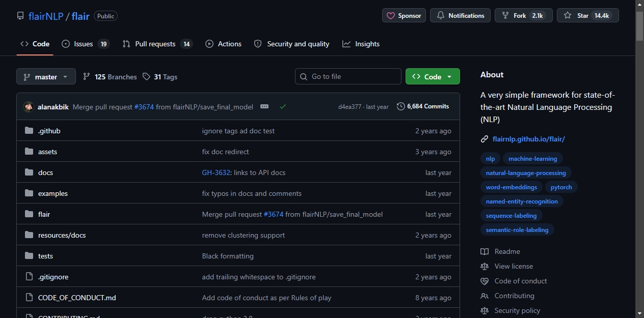This screenshot has height=318, width=644.
Task: Select the named-entity-recognition topic tag
Action: click(x=522, y=201)
